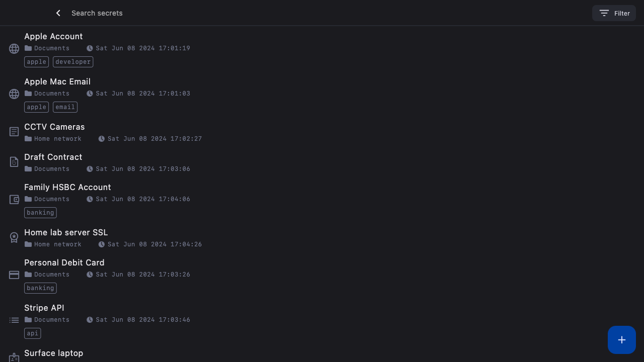Image resolution: width=644 pixels, height=362 pixels.
Task: Click the api tag under Stripe API
Action: [32, 333]
